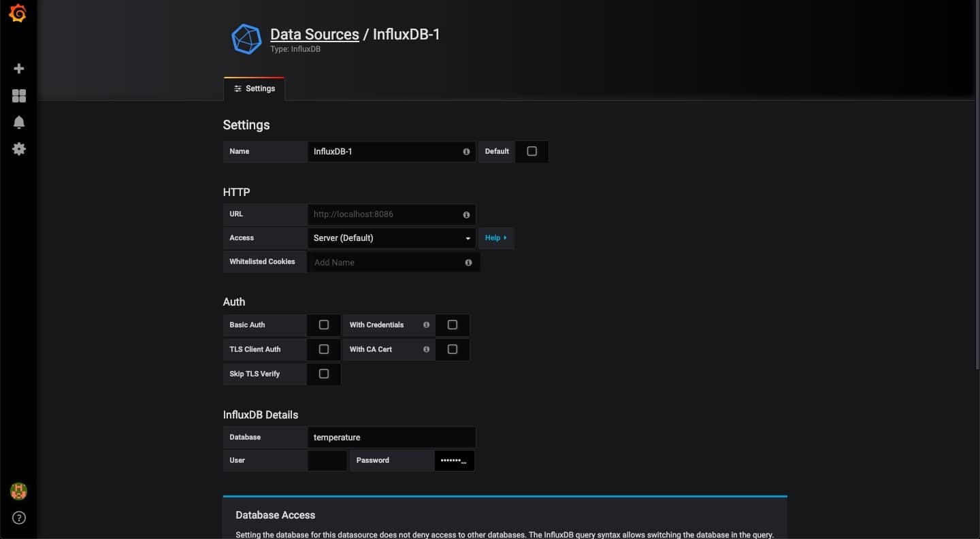This screenshot has height=539, width=980.
Task: Open the Create plus menu
Action: tap(19, 69)
